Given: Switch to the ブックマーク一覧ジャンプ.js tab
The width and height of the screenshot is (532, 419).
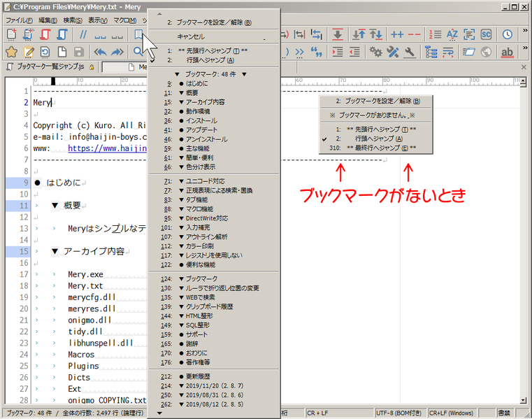Looking at the screenshot, I should coord(50,66).
